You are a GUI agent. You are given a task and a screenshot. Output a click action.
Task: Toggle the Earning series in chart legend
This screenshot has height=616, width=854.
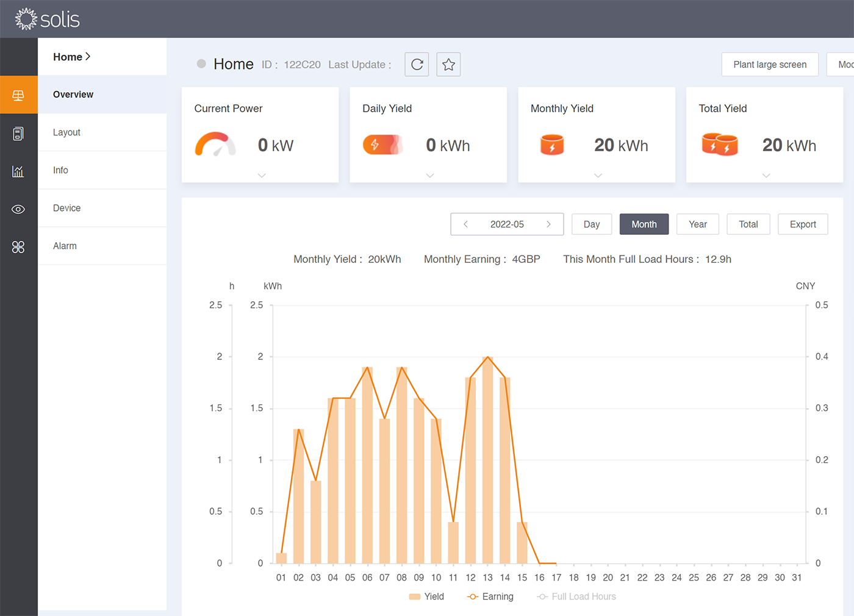[490, 596]
